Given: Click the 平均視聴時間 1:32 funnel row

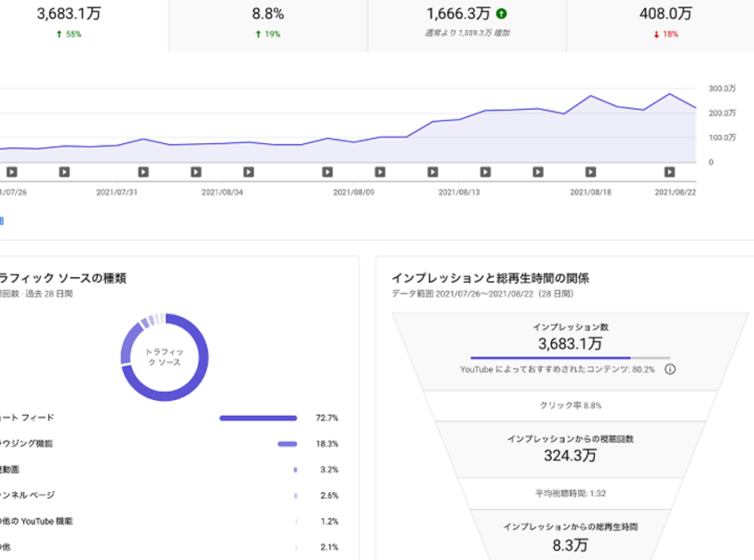Looking at the screenshot, I should [571, 494].
